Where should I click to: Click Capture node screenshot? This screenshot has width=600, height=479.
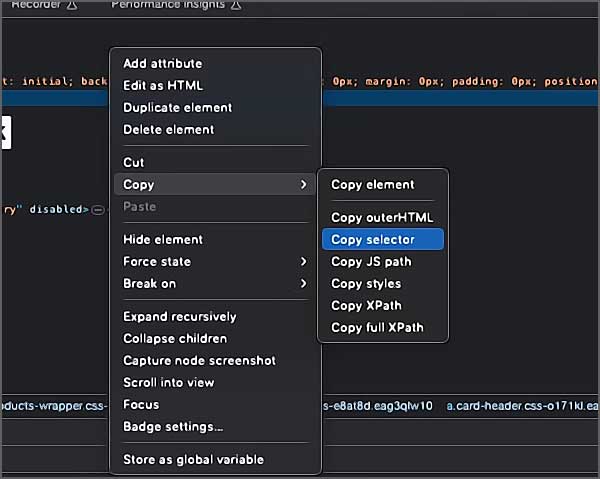(215, 360)
